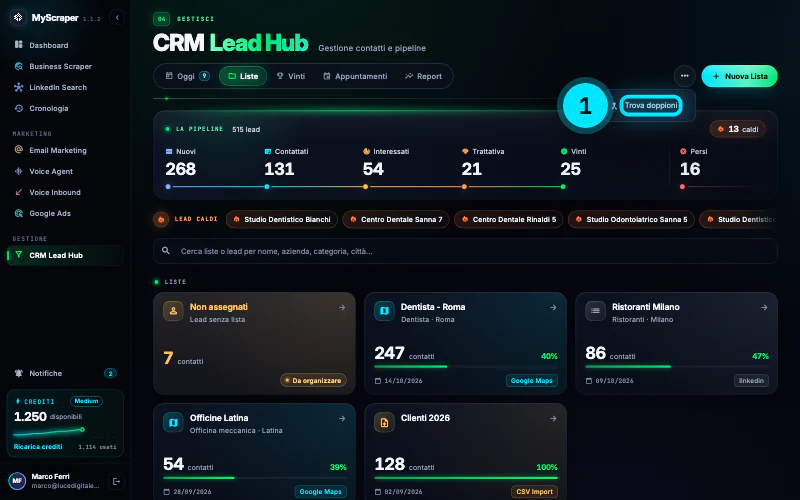
Task: Open hot lead Studio Odontoiatrico Sanna 5
Action: pos(631,219)
